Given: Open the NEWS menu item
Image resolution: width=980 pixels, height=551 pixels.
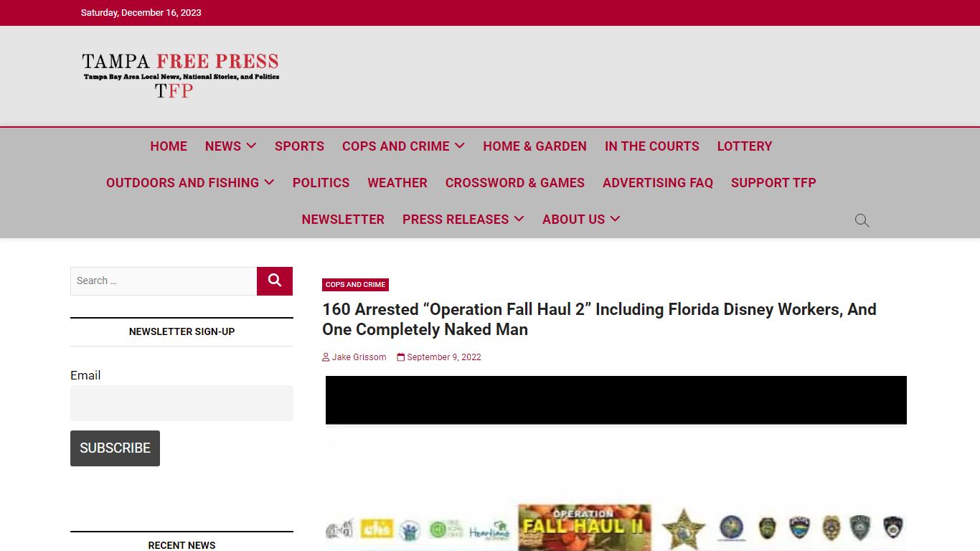Looking at the screenshot, I should pos(223,146).
